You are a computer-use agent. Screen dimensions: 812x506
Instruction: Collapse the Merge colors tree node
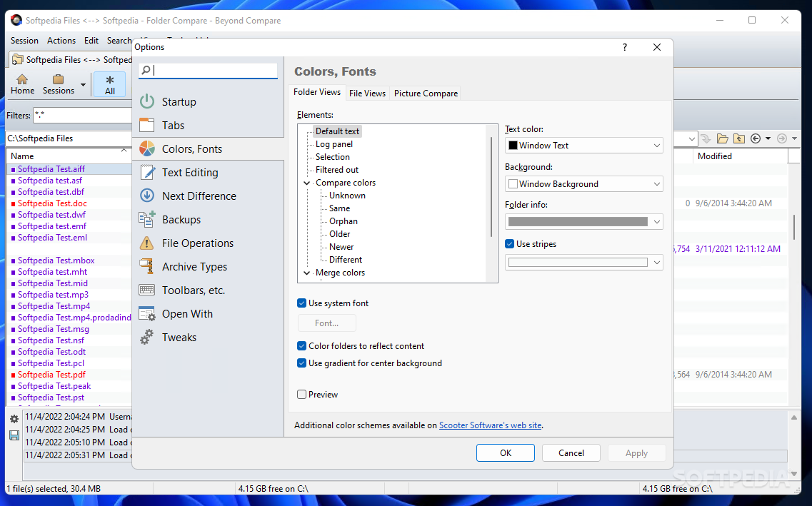coord(306,273)
